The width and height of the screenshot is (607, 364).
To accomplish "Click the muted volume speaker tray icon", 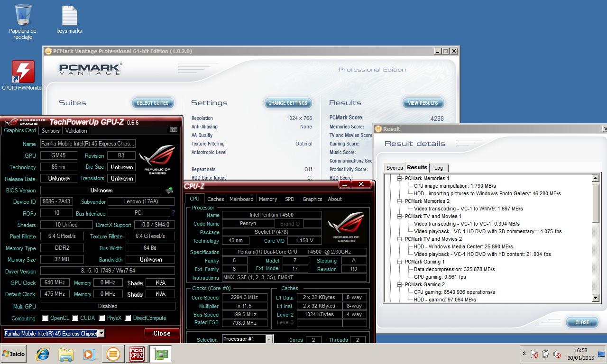I will (557, 354).
